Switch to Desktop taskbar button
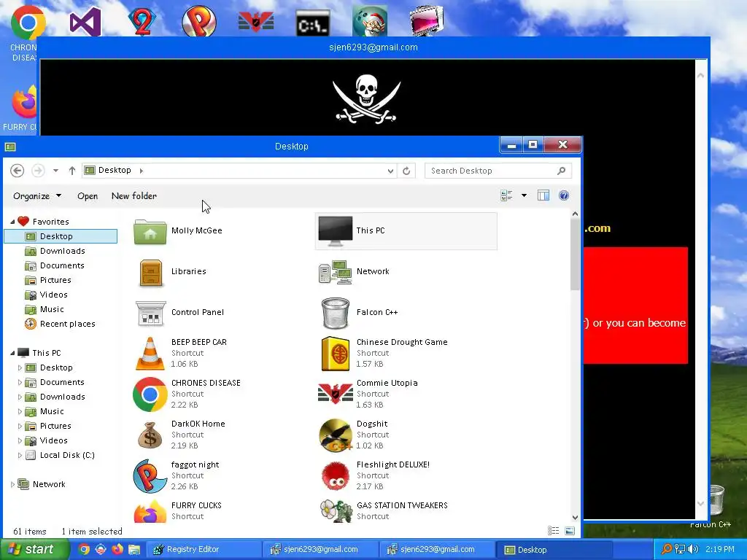Screen dimensions: 747x560 click(x=554, y=550)
